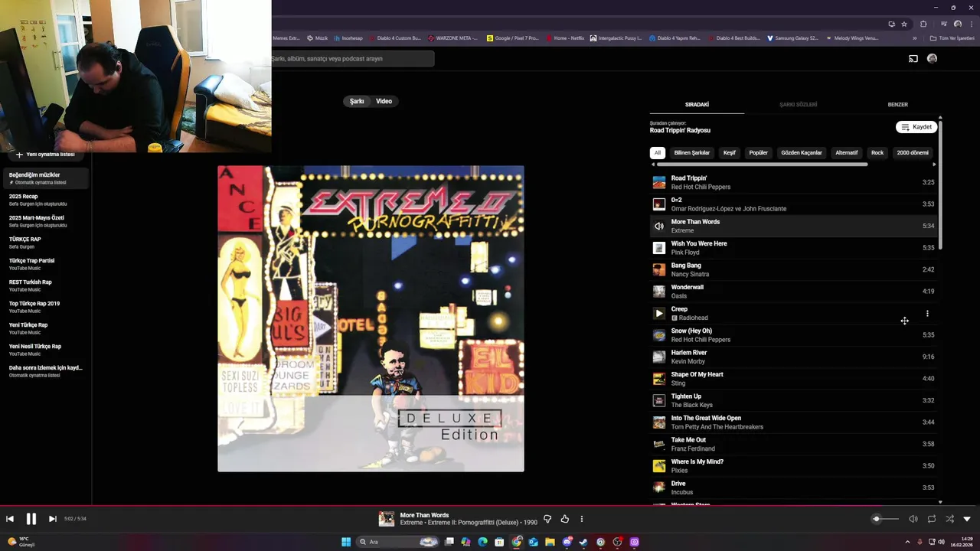Viewport: 980px width, 551px height.
Task: Toggle repeat mode in player bar
Action: coord(932,519)
